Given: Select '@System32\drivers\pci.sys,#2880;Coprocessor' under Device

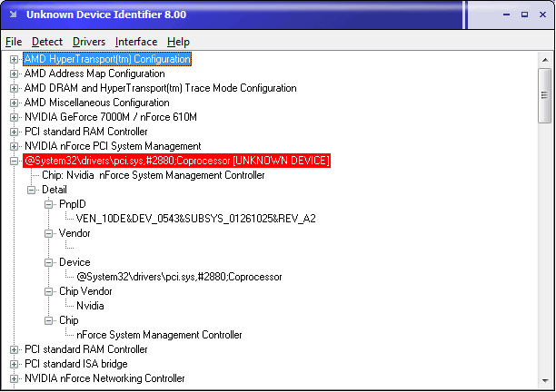Looking at the screenshot, I should coord(179,277).
